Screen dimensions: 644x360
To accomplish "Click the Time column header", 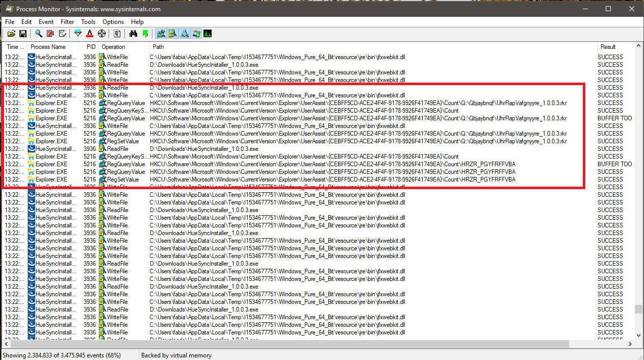I will coord(15,47).
